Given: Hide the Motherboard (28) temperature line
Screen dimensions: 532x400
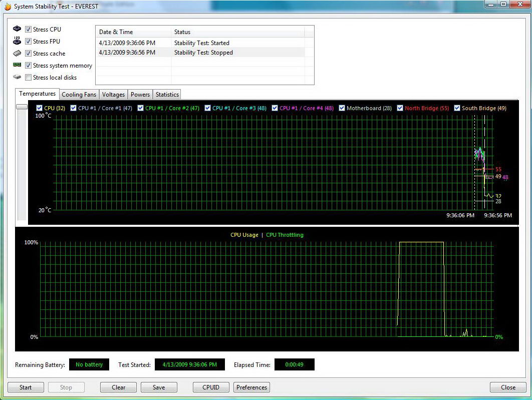Looking at the screenshot, I should [342, 108].
